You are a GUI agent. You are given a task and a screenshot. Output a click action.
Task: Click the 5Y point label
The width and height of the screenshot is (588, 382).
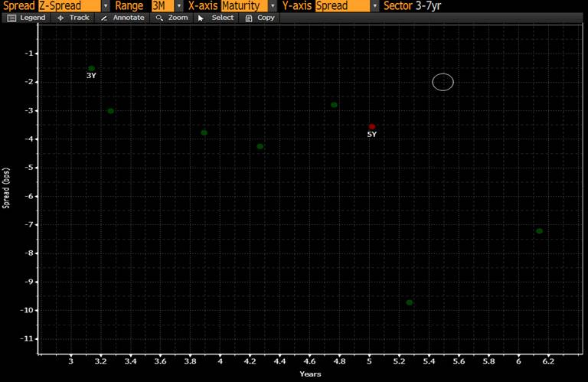371,135
